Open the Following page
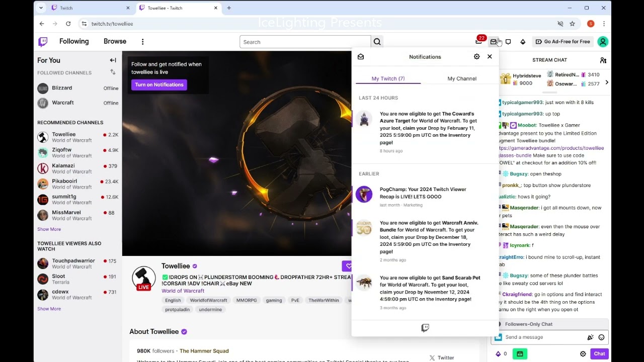Image resolution: width=644 pixels, height=362 pixels. (74, 41)
